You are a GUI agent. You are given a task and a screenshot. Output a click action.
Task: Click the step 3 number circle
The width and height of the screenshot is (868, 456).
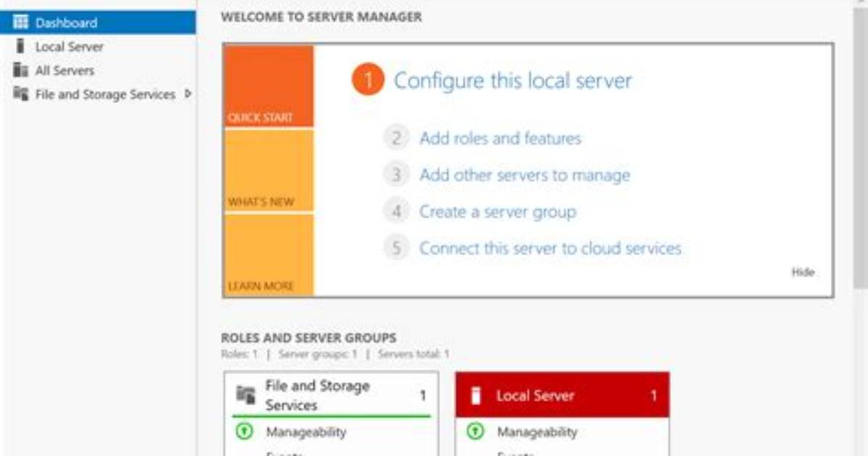pos(396,175)
